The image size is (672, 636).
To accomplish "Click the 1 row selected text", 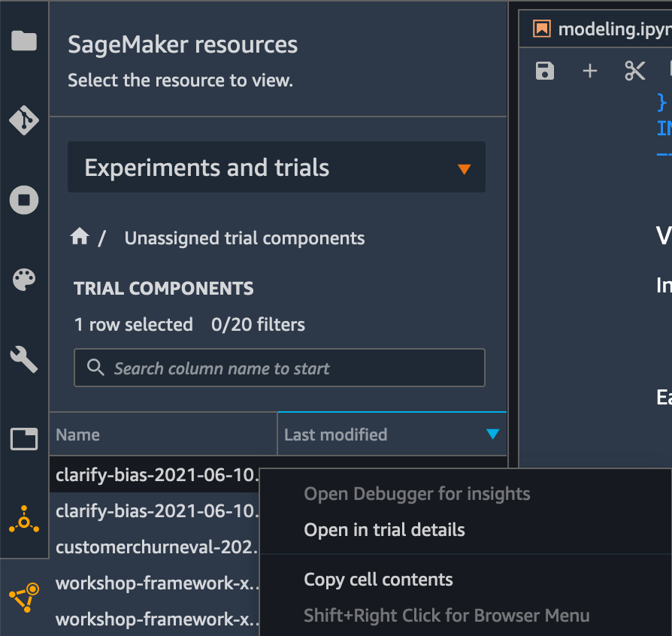I will 133,325.
